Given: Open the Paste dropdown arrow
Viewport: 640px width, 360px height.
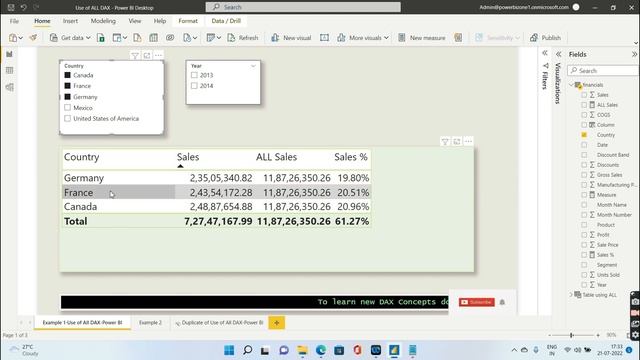Looking at the screenshot, I should click(x=20, y=38).
